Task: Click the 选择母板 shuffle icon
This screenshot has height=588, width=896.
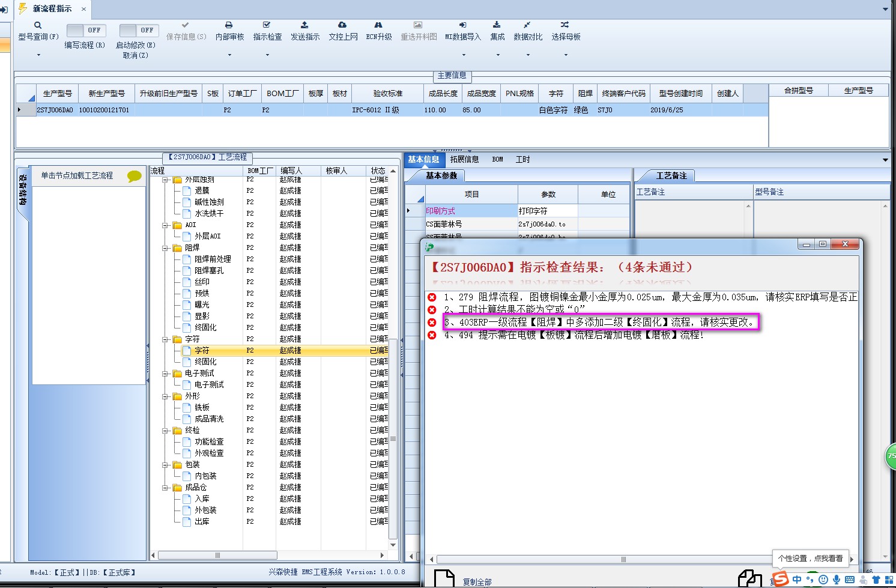Action: point(565,25)
